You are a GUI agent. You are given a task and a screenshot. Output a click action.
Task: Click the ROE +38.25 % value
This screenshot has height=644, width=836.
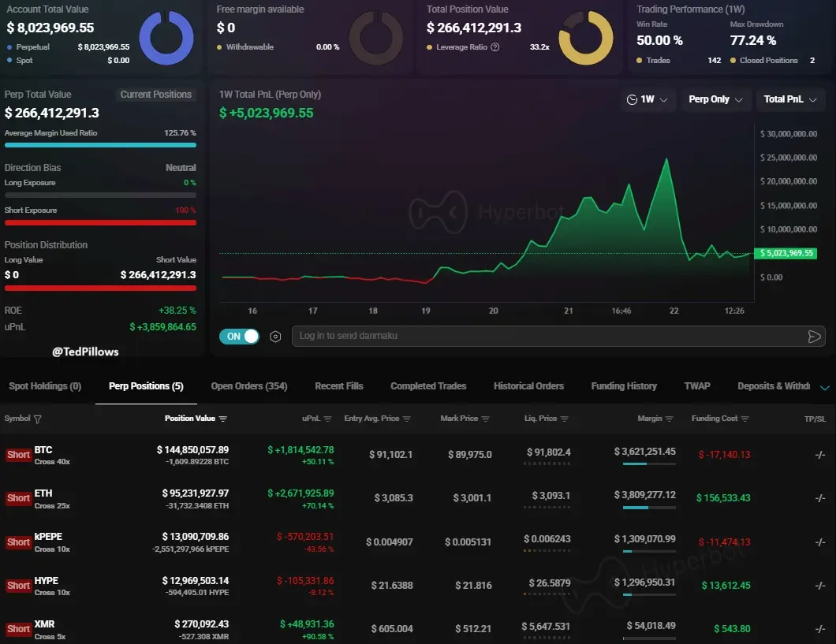click(177, 311)
